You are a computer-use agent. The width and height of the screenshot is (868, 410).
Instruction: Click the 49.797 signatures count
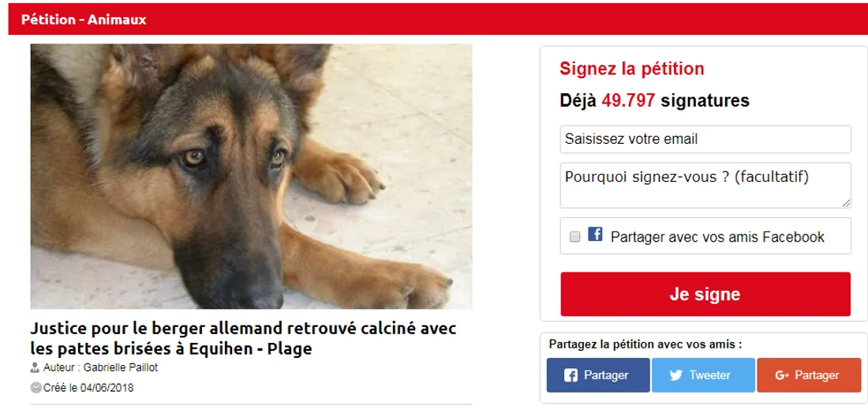click(628, 100)
